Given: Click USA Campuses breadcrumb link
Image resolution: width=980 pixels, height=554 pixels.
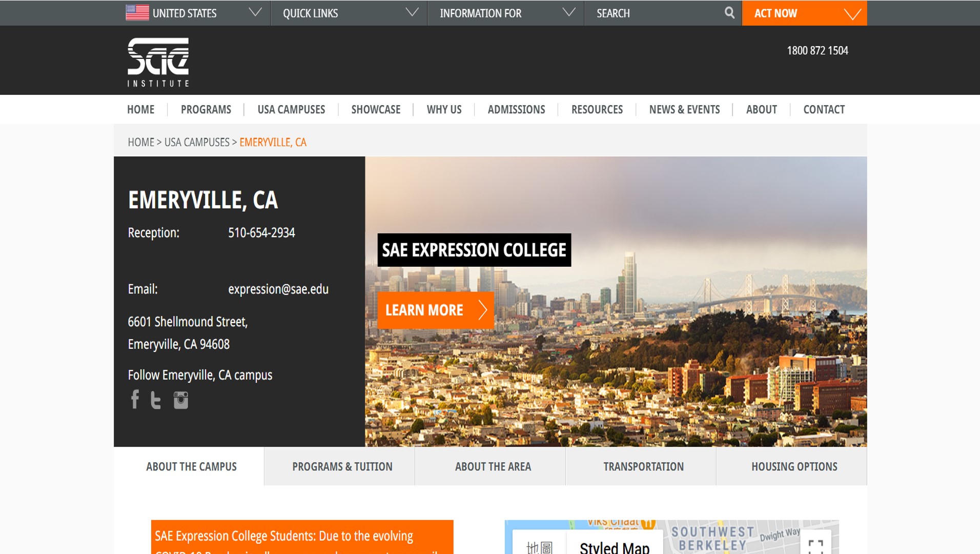Looking at the screenshot, I should 197,142.
